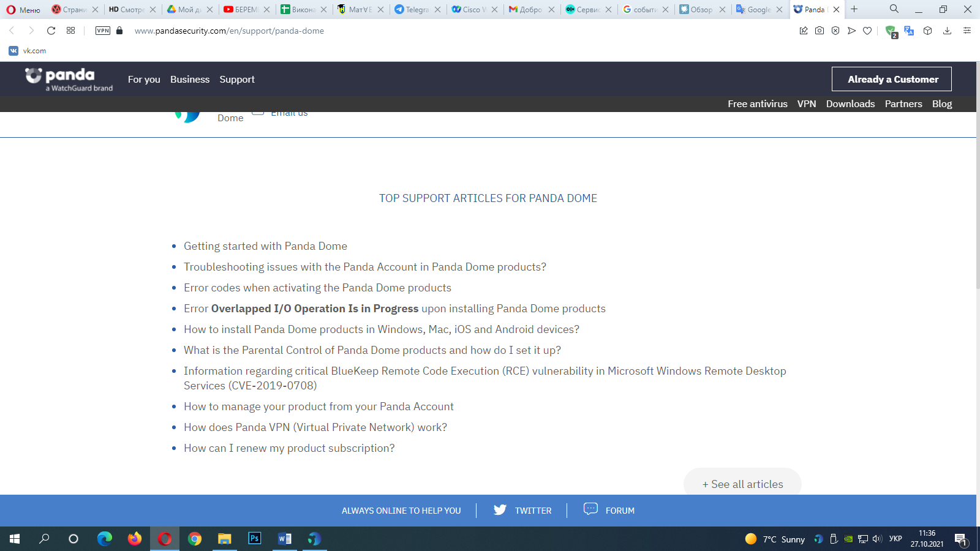Open the Business menu
Image resolution: width=980 pixels, height=551 pixels.
tap(190, 80)
